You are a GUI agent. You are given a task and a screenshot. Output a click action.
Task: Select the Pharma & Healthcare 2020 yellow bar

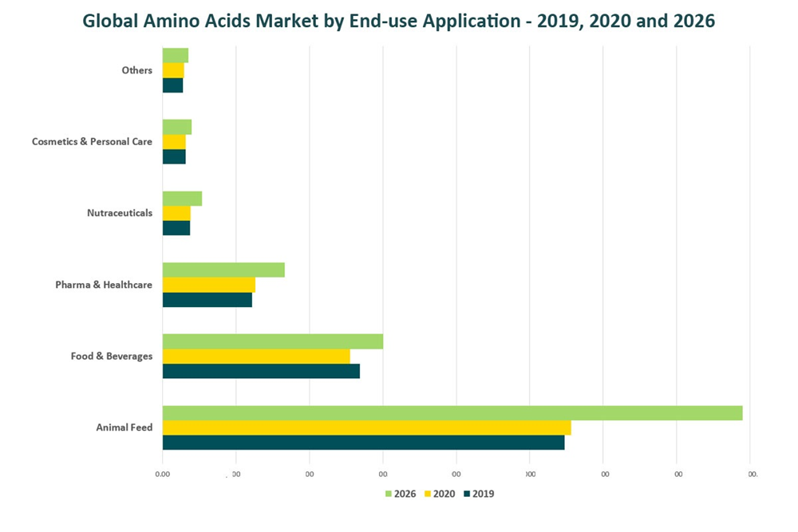click(208, 285)
